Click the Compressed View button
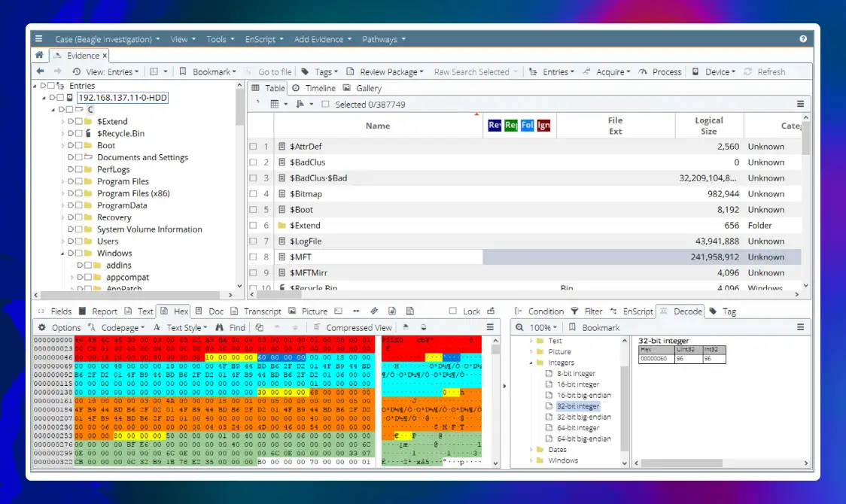This screenshot has height=504, width=846. coord(352,327)
